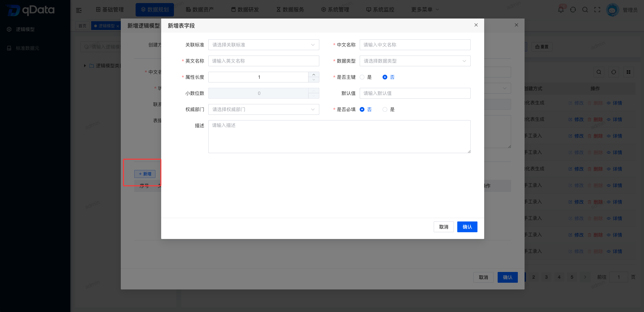Click 取消 in 新增表字段 dialog
This screenshot has height=312, width=644.
click(444, 227)
